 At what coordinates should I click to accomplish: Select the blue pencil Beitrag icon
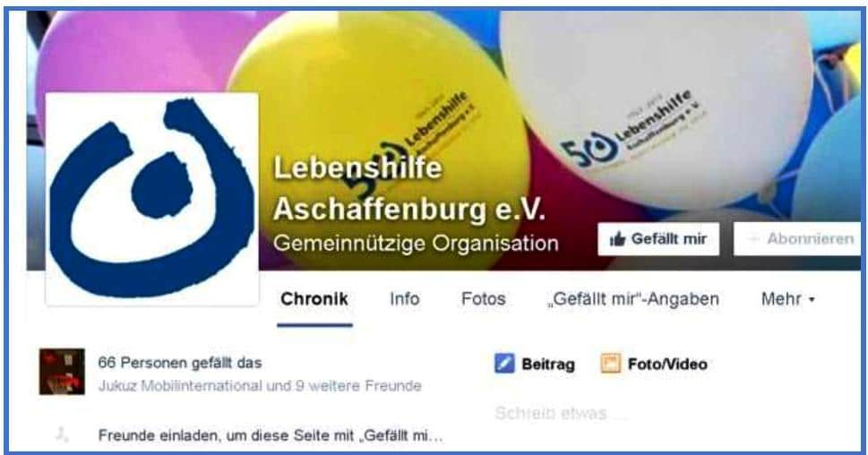coord(504,364)
